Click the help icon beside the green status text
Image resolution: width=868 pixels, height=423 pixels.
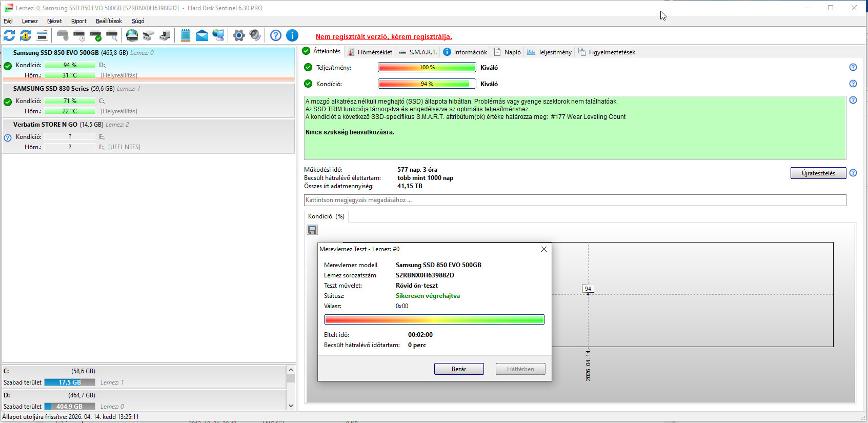click(853, 100)
